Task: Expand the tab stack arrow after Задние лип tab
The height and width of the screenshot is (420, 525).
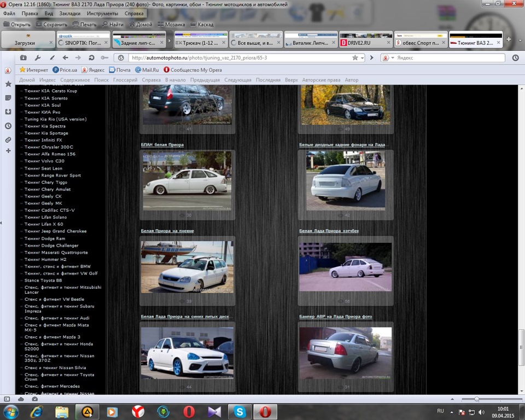Action: coord(169,41)
